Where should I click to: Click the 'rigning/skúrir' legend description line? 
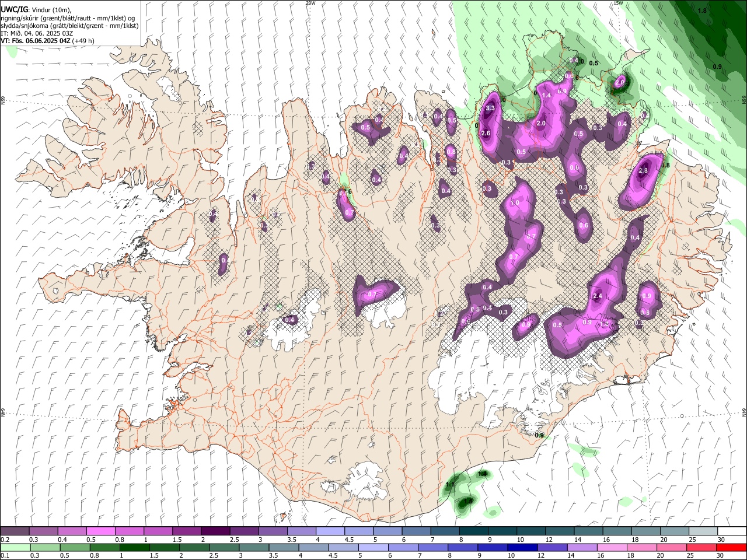tap(68, 17)
